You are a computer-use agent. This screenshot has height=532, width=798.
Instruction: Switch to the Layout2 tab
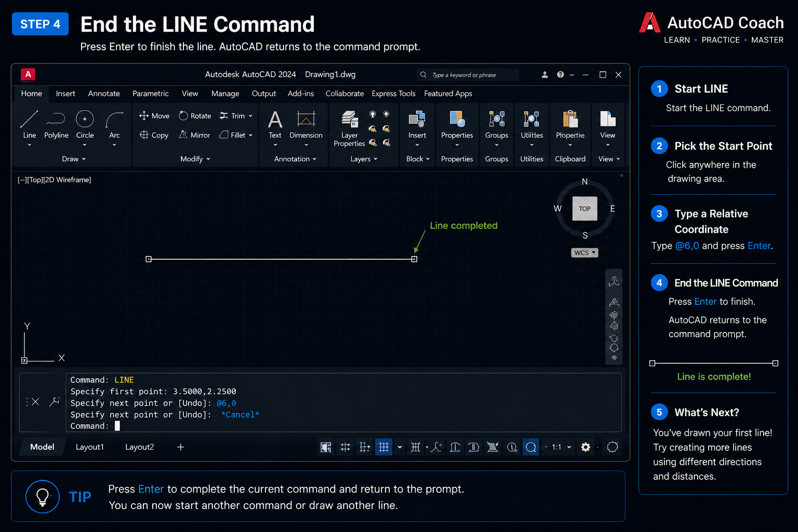(140, 447)
